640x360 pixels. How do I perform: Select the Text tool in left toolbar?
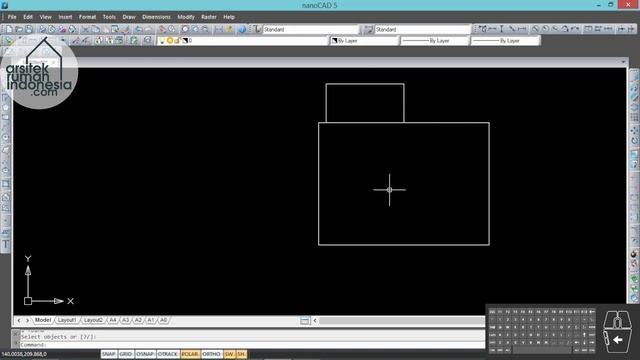5,244
